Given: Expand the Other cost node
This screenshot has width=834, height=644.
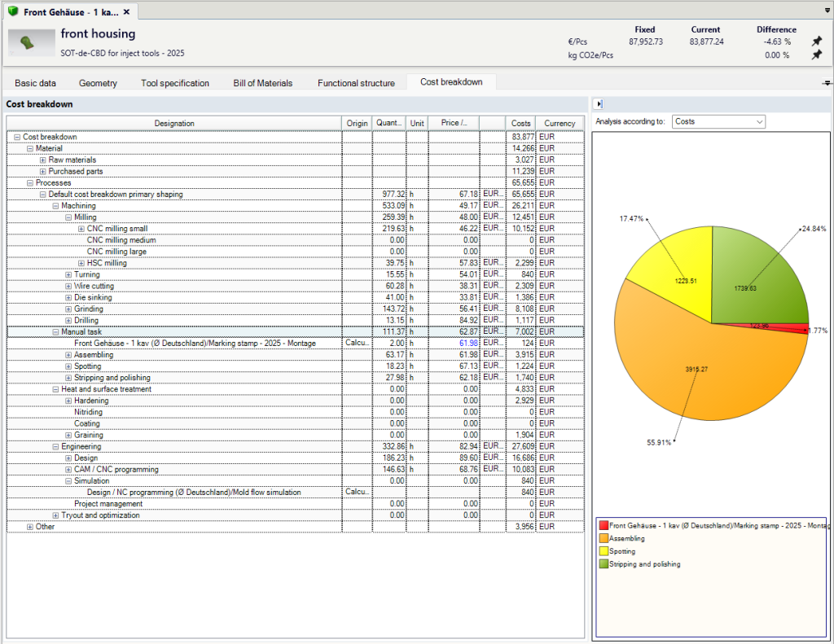Looking at the screenshot, I should pos(30,527).
